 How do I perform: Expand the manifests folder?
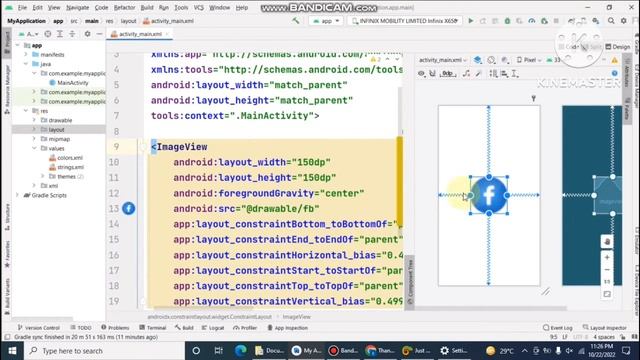[x=26, y=54]
